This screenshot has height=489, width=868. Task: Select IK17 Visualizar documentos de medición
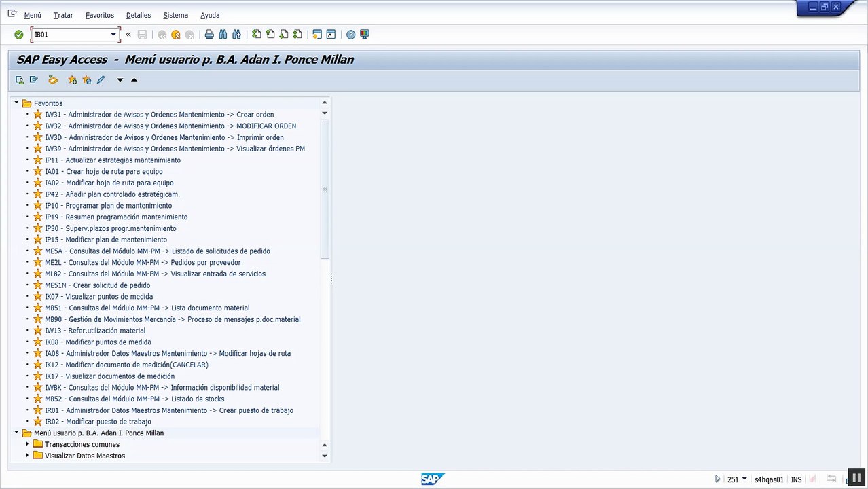[x=109, y=376]
